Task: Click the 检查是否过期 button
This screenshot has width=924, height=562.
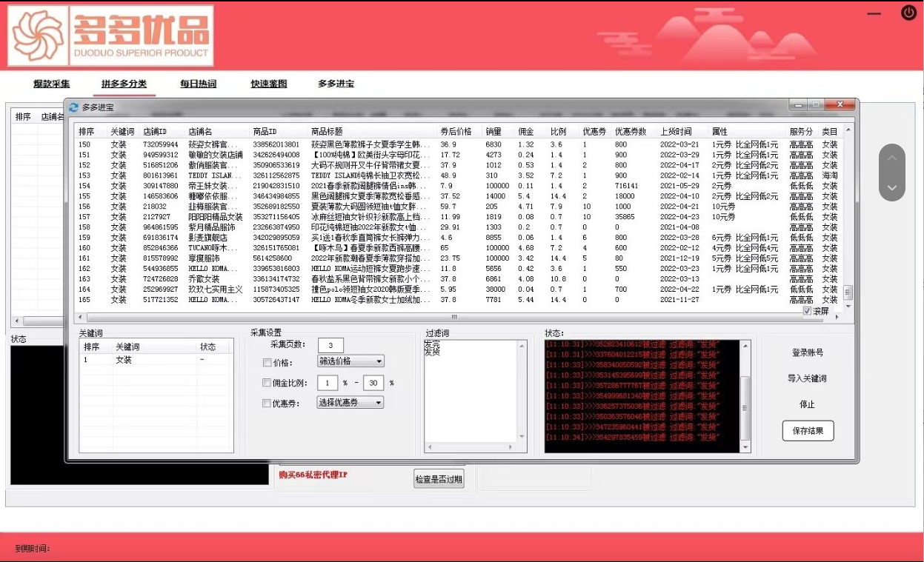Action: click(439, 478)
